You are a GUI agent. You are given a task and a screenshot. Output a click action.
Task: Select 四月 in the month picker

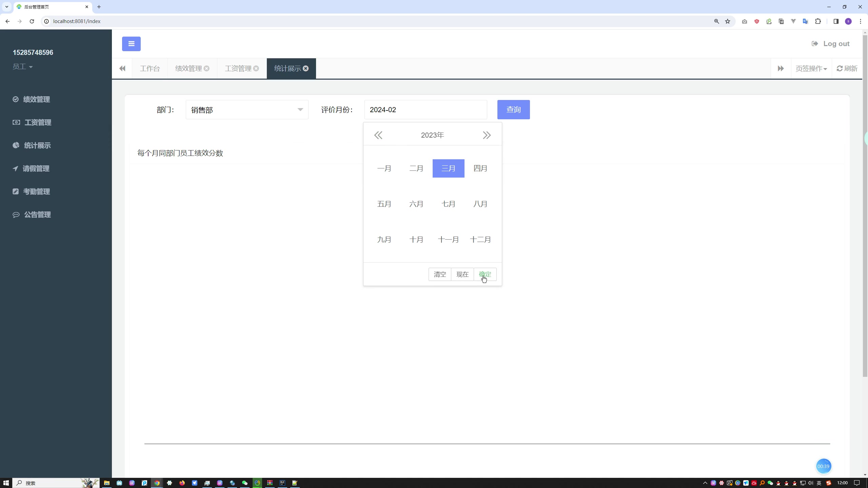coord(480,168)
